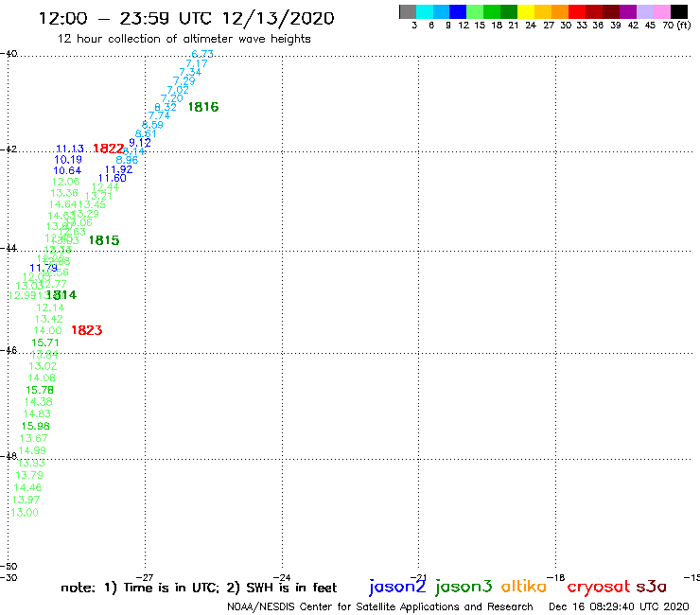
Task: Click the jason3 satellite label
Action: tap(464, 587)
